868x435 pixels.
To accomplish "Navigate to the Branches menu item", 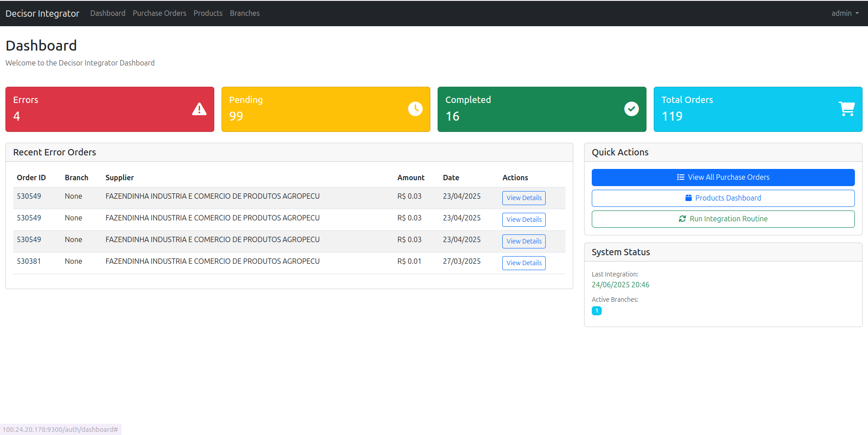I will click(245, 14).
